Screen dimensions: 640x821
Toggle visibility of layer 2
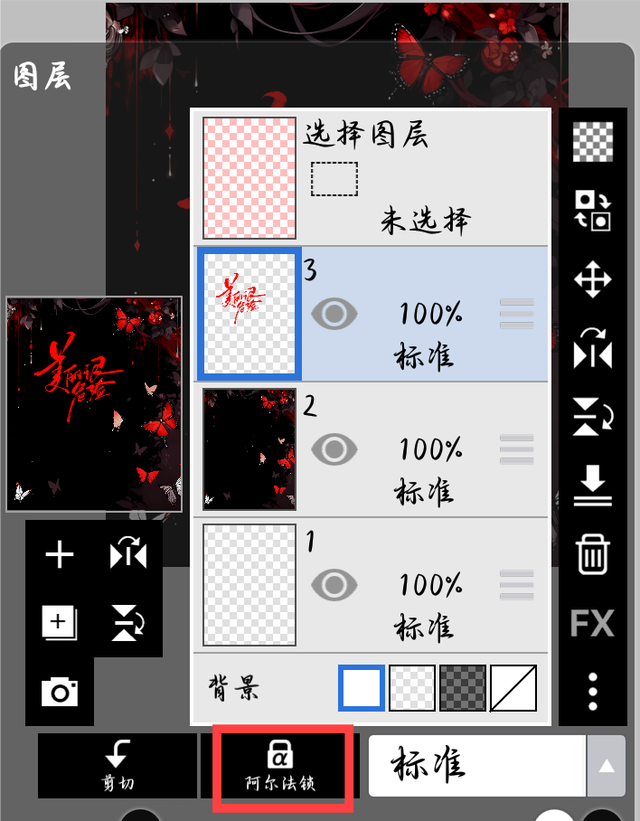pos(334,449)
